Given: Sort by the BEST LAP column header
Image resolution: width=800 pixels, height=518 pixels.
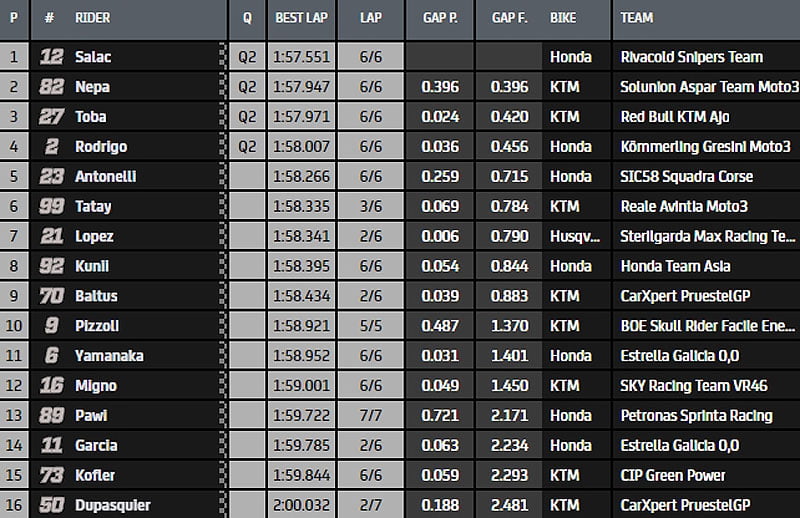Looking at the screenshot, I should (x=301, y=17).
